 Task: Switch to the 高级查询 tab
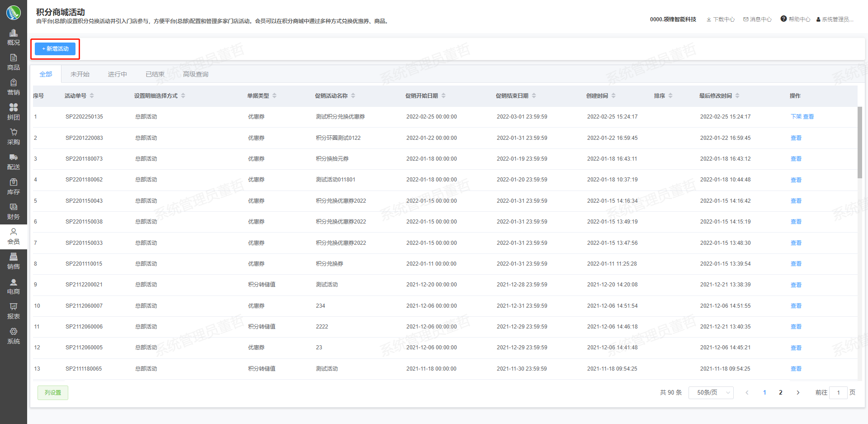click(x=195, y=74)
